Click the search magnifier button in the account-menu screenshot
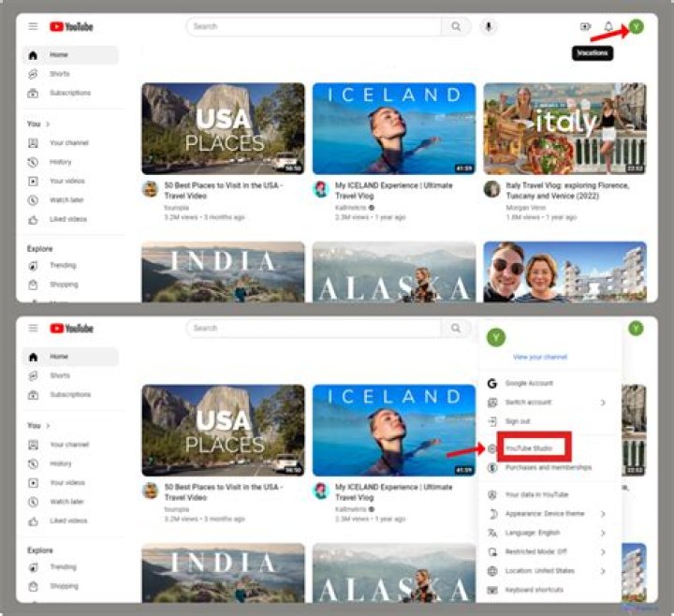The image size is (674, 616). pyautogui.click(x=456, y=329)
